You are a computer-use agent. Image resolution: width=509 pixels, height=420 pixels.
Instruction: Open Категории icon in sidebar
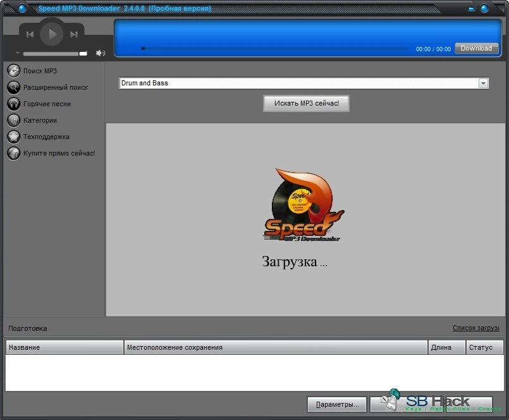click(14, 120)
